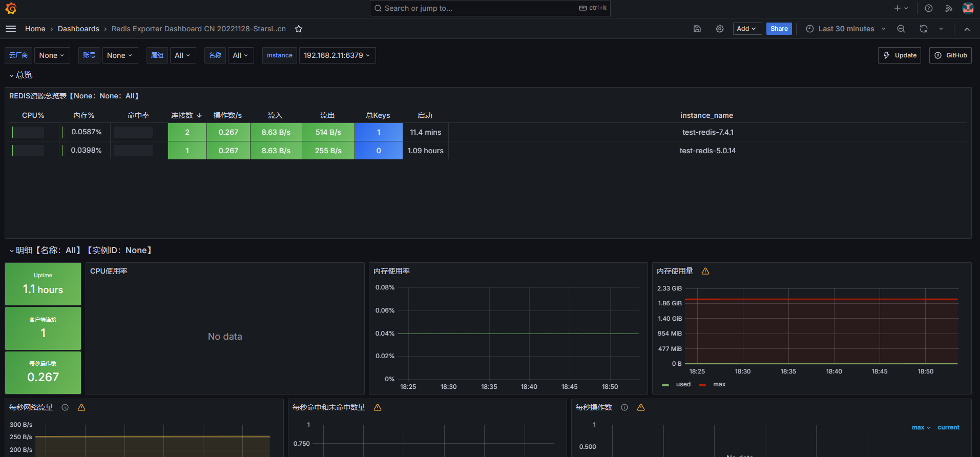The height and width of the screenshot is (457, 980).
Task: Click the Grafana logo icon
Action: 11,8
